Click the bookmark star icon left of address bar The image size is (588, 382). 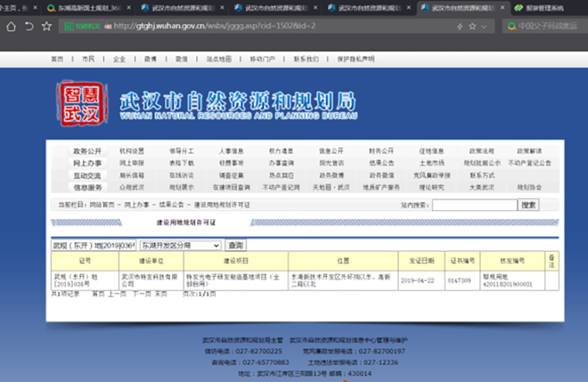point(47,26)
